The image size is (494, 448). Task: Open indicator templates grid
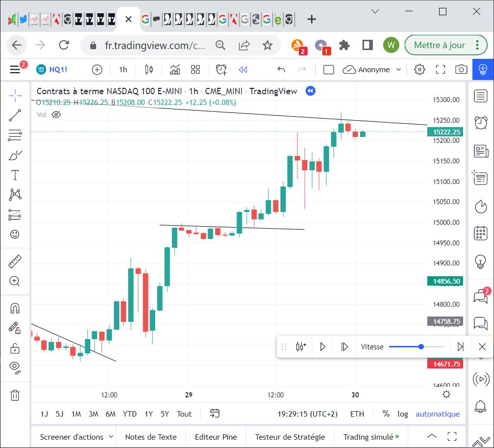(x=195, y=70)
